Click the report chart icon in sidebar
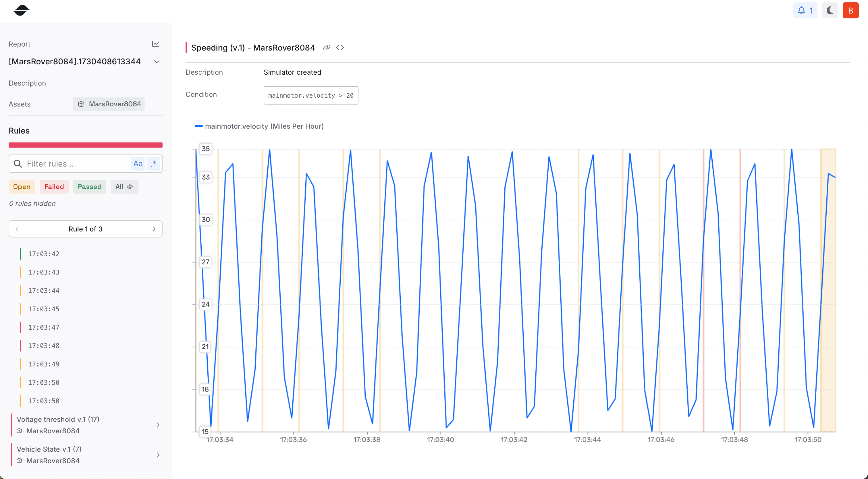The width and height of the screenshot is (868, 479). pyautogui.click(x=156, y=43)
